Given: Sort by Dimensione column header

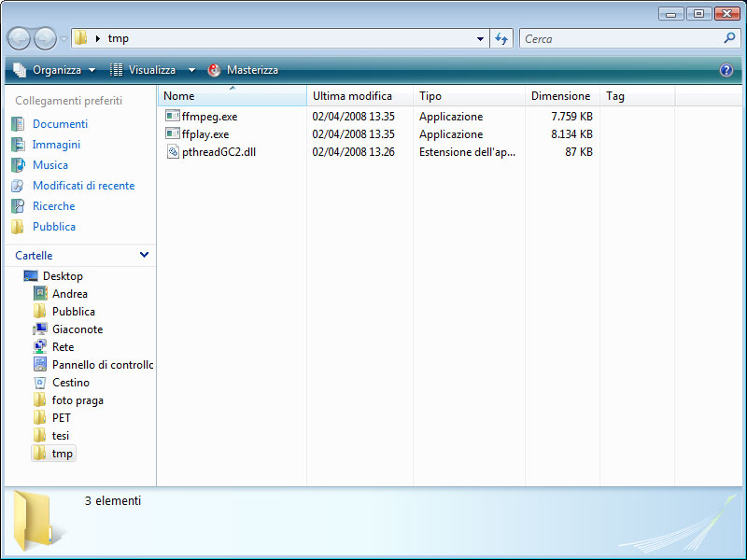Looking at the screenshot, I should pyautogui.click(x=562, y=96).
